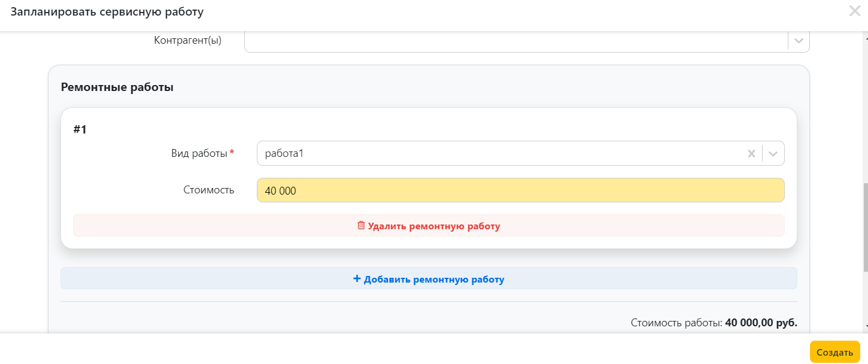Image resolution: width=868 pixels, height=364 pixels.
Task: Click the Контрагент(ы) label
Action: coord(188,41)
